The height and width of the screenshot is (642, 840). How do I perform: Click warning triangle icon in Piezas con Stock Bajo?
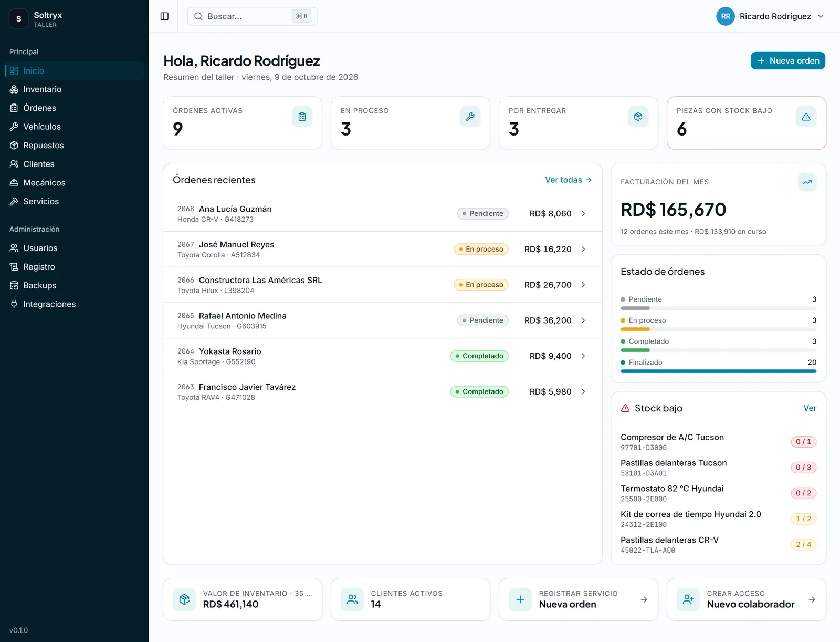[806, 117]
